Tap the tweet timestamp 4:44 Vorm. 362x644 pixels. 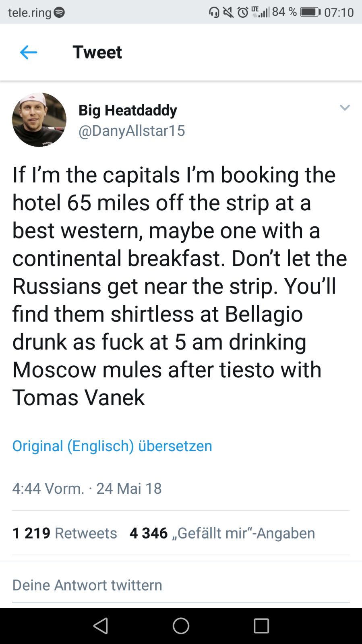pos(48,488)
